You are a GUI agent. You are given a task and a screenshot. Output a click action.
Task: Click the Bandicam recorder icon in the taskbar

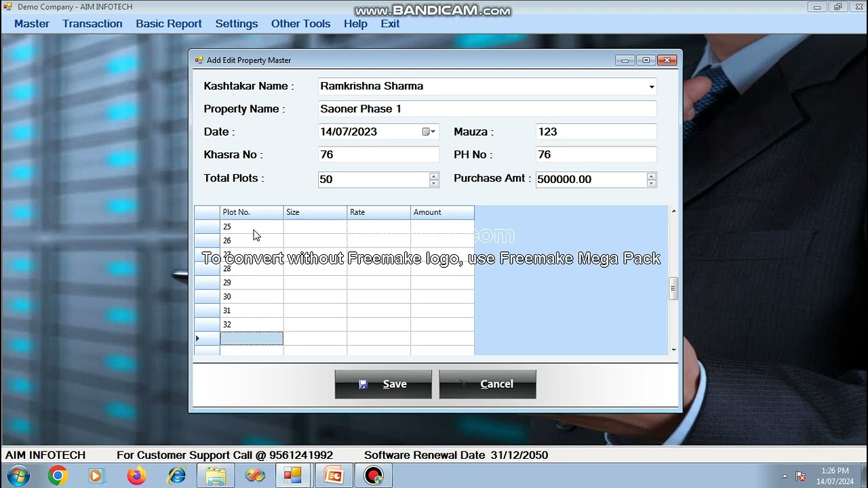373,476
